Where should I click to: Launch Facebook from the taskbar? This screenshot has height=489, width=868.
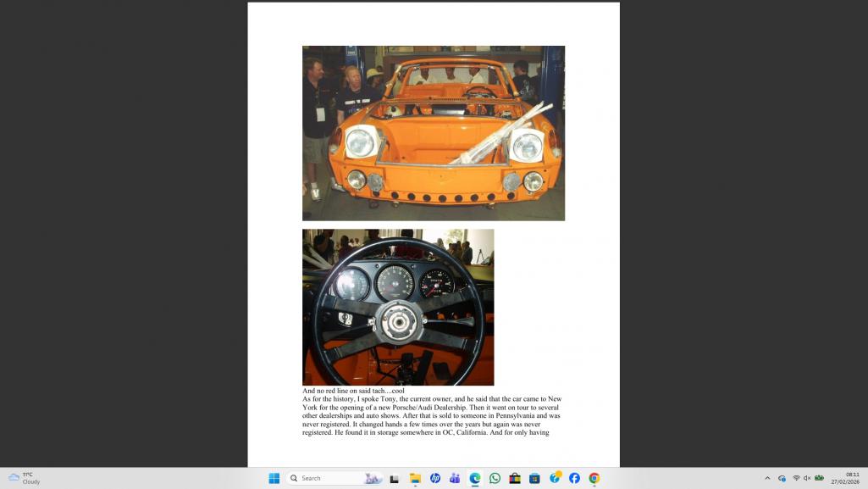point(574,478)
